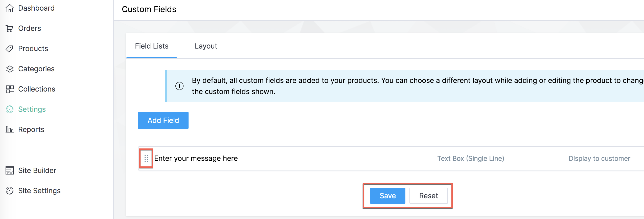Reset the custom field changes
The width and height of the screenshot is (644, 219).
(x=428, y=196)
